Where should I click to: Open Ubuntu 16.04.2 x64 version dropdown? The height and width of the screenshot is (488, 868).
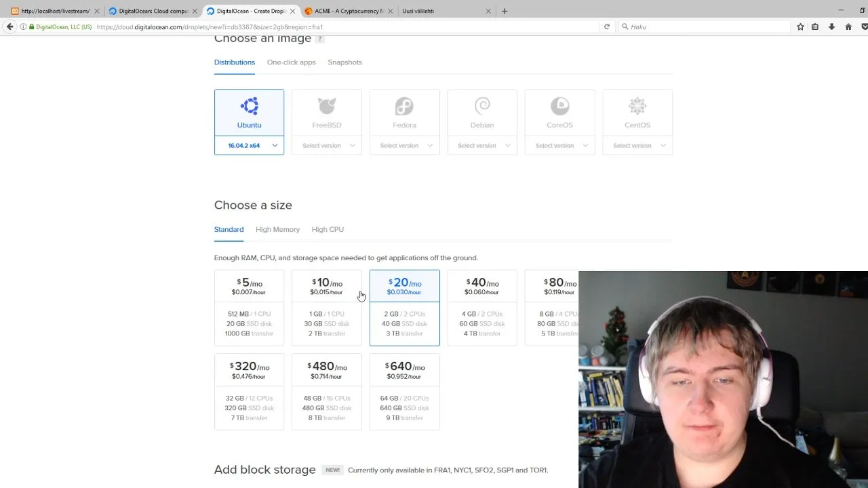249,145
